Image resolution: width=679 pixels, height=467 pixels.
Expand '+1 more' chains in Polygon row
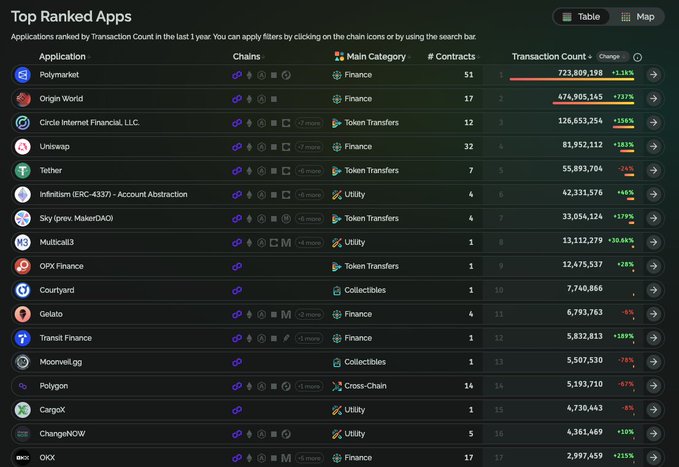tap(309, 386)
